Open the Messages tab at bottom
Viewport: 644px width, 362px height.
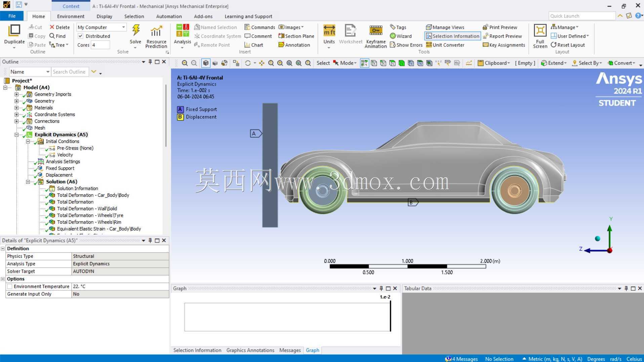pyautogui.click(x=290, y=350)
